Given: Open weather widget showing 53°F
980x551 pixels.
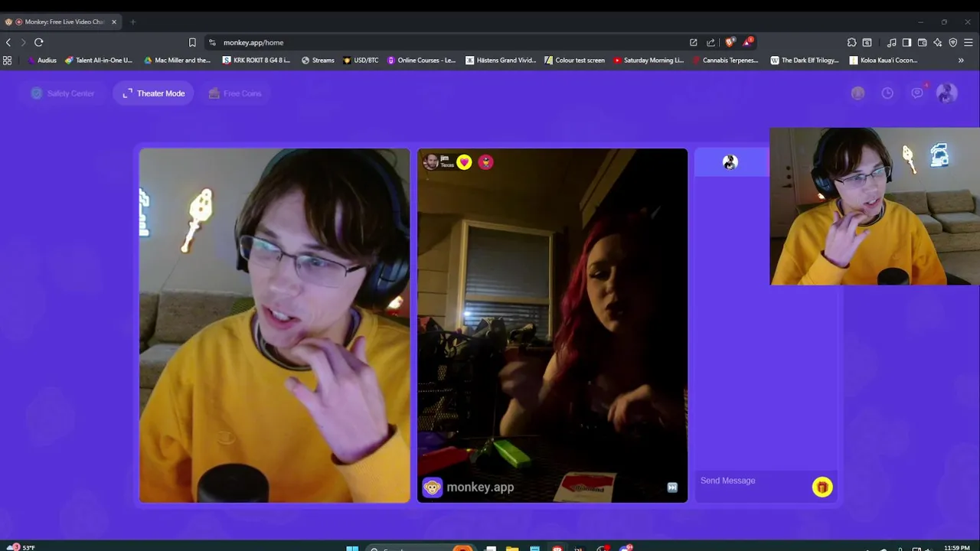Looking at the screenshot, I should (21, 548).
